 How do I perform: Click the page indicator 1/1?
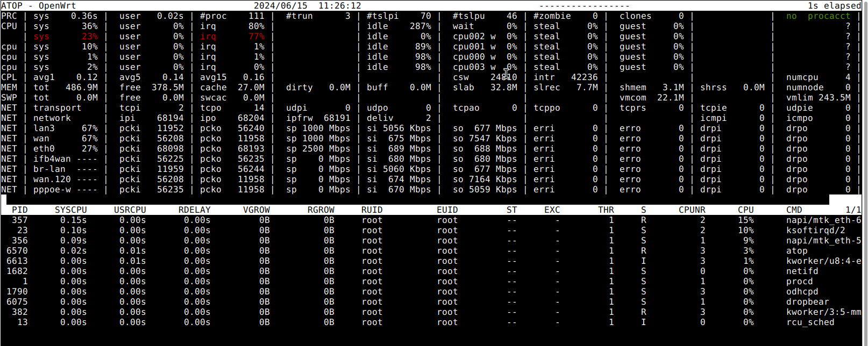tap(853, 210)
